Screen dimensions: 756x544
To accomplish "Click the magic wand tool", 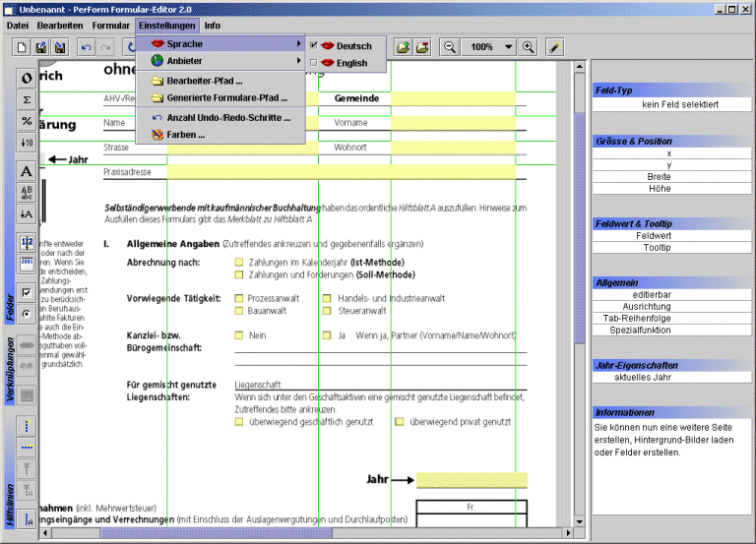I will pos(555,47).
